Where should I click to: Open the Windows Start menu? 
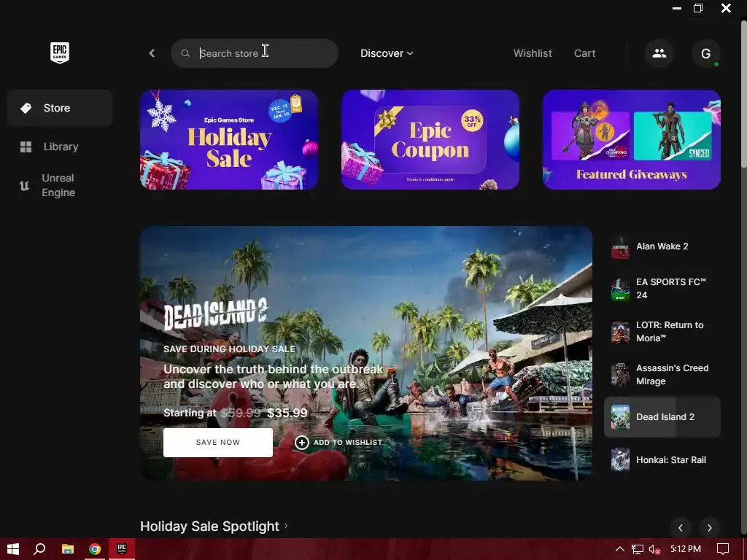click(13, 549)
